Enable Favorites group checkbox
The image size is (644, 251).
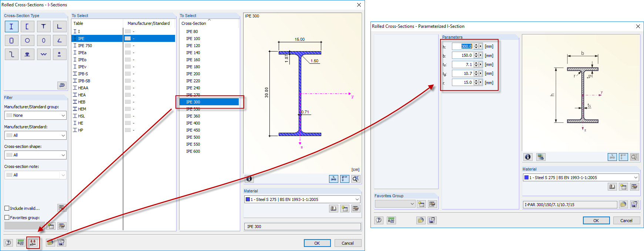coord(7,218)
